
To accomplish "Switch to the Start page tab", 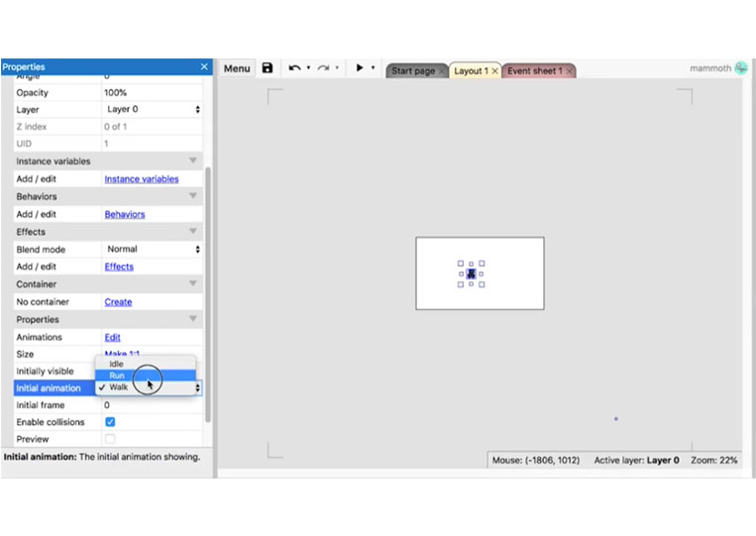I will coord(413,71).
